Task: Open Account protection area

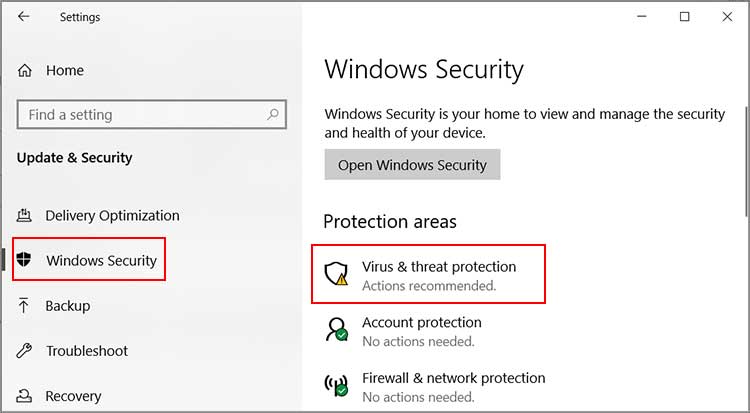Action: (x=421, y=323)
